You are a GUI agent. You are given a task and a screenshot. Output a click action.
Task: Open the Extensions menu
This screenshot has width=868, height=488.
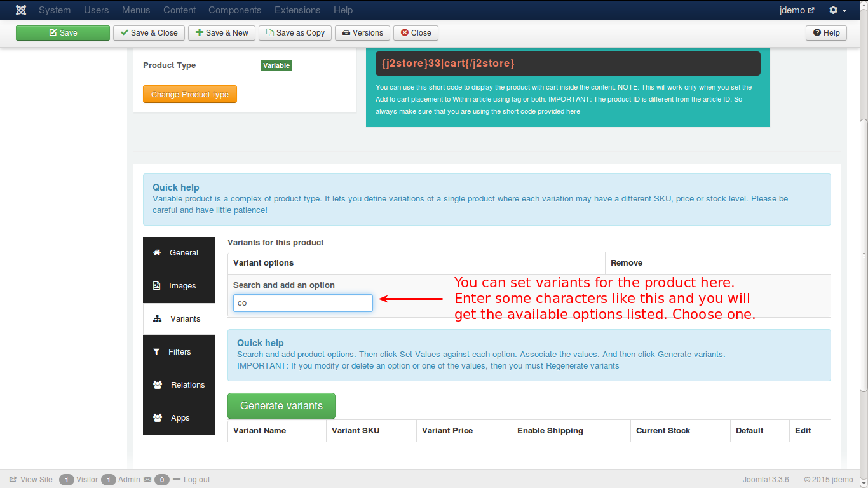click(297, 10)
